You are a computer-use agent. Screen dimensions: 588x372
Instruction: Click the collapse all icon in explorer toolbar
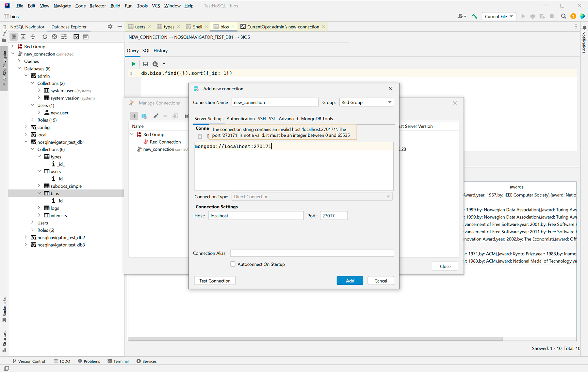pyautogui.click(x=33, y=37)
